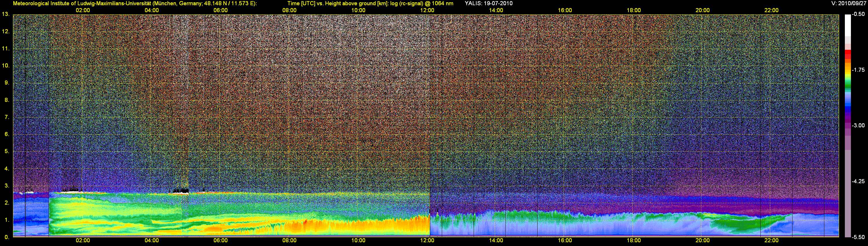Click the 04:00 label on the bottom time axis
Viewport: 868px width, 246px height.
pos(152,241)
